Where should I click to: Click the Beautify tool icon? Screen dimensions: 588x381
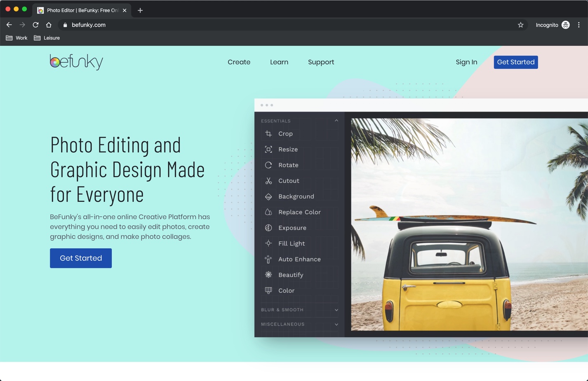(268, 275)
